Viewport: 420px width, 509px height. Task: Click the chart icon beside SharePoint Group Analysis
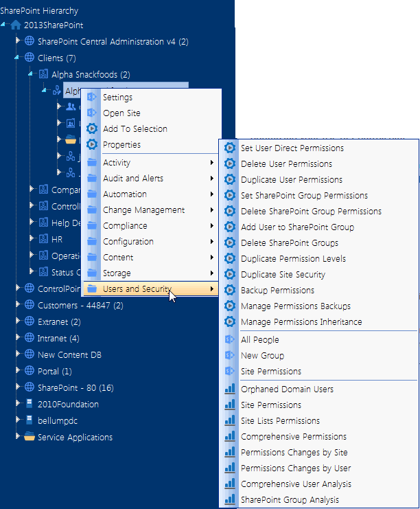tap(230, 499)
